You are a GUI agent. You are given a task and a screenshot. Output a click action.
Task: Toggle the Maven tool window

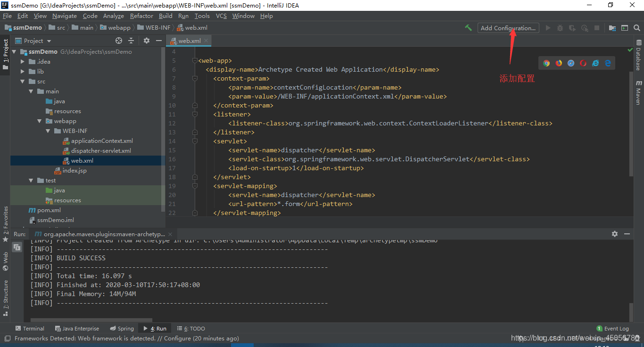click(638, 92)
